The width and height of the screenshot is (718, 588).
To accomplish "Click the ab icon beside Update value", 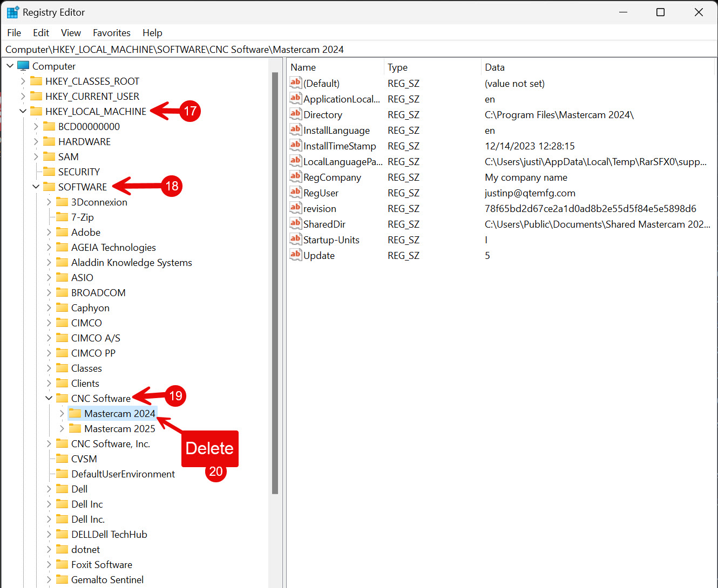I will (x=295, y=255).
